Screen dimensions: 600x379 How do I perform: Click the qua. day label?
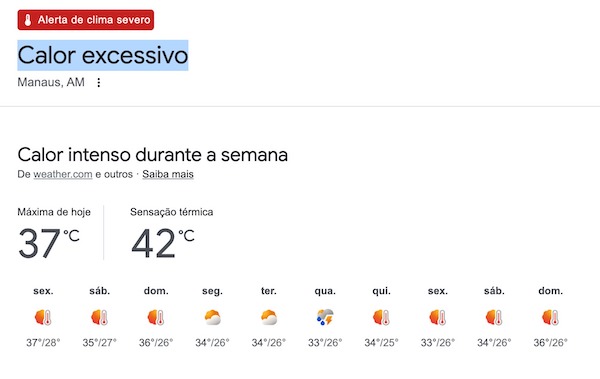point(325,291)
